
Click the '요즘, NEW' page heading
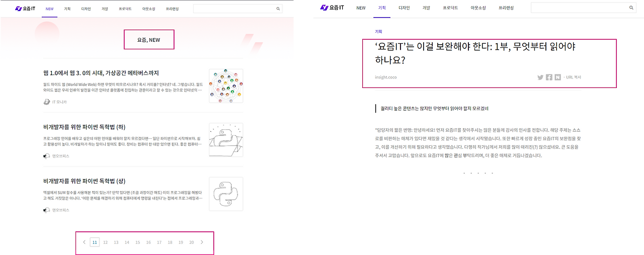coord(149,40)
